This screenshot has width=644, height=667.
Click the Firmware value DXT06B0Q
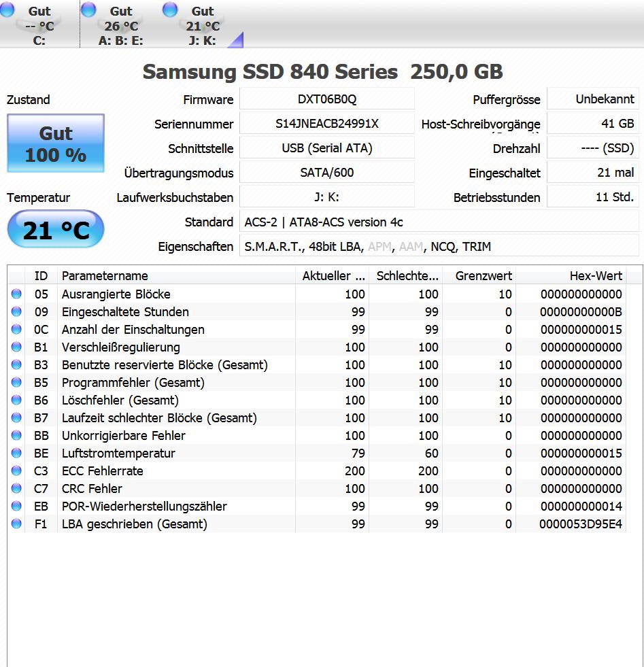326,99
